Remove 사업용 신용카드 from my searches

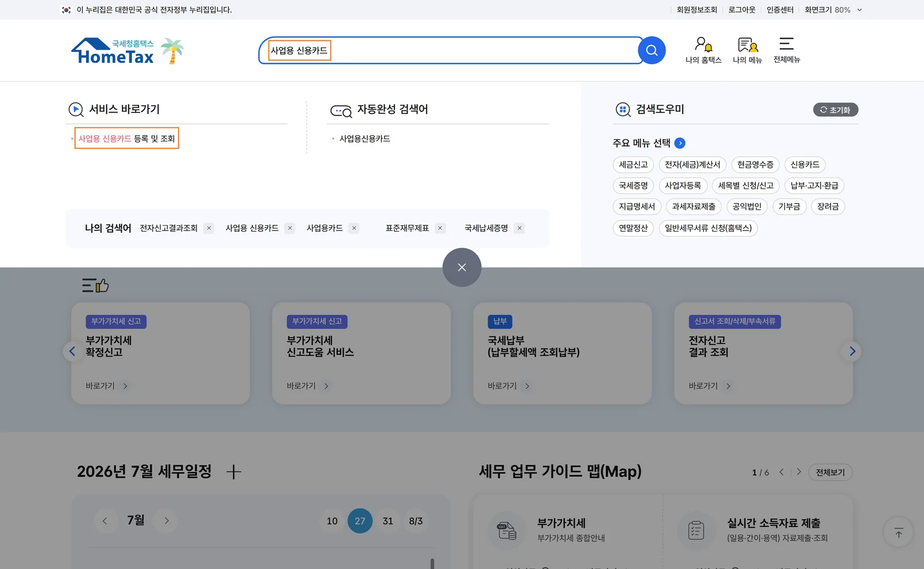click(x=290, y=228)
